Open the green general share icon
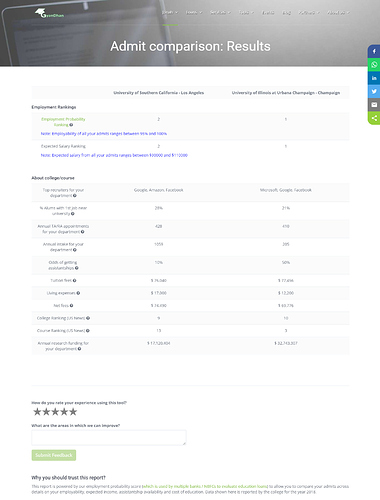 pos(374,118)
